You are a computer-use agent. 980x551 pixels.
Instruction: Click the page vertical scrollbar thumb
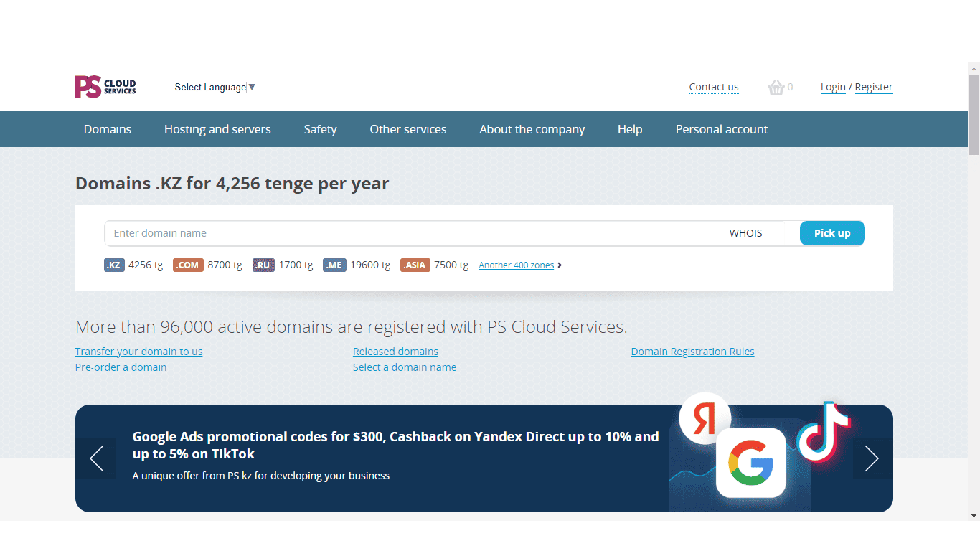(x=974, y=115)
